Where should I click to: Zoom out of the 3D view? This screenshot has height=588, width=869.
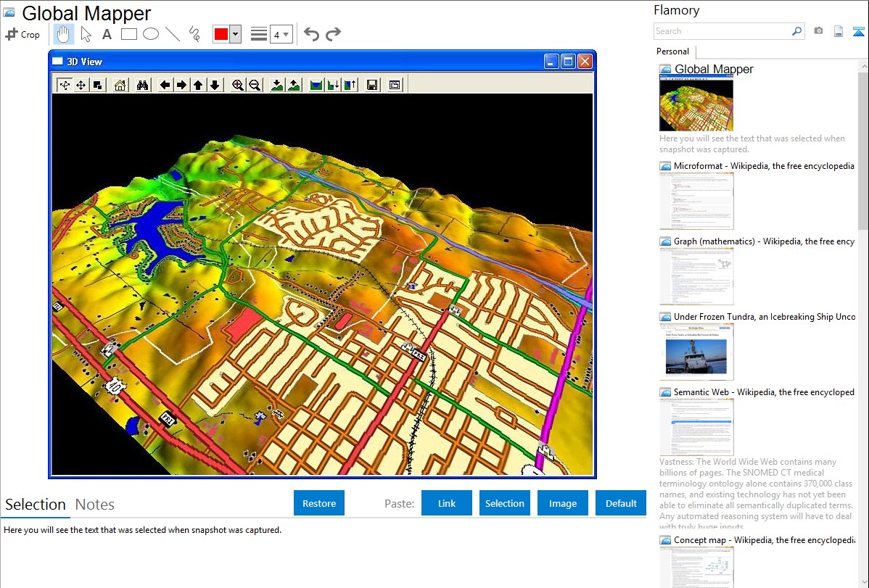click(x=255, y=85)
